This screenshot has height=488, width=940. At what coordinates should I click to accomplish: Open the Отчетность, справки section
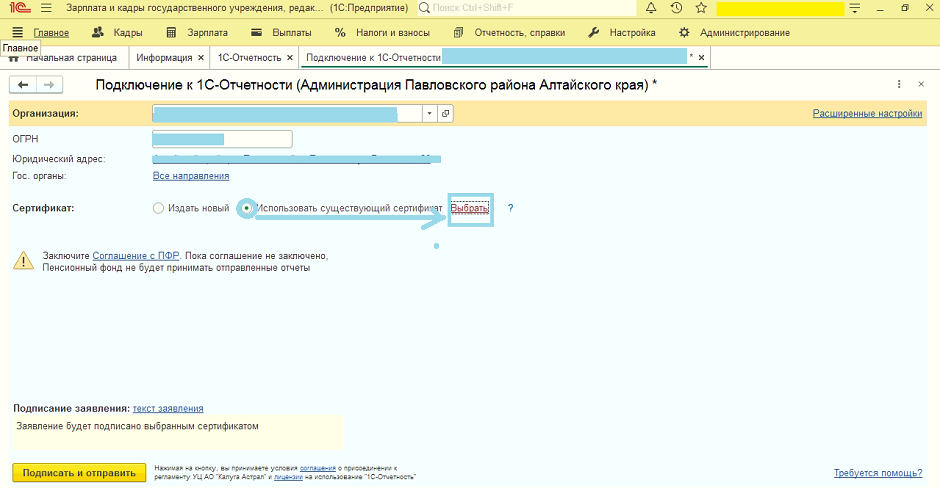tap(509, 33)
